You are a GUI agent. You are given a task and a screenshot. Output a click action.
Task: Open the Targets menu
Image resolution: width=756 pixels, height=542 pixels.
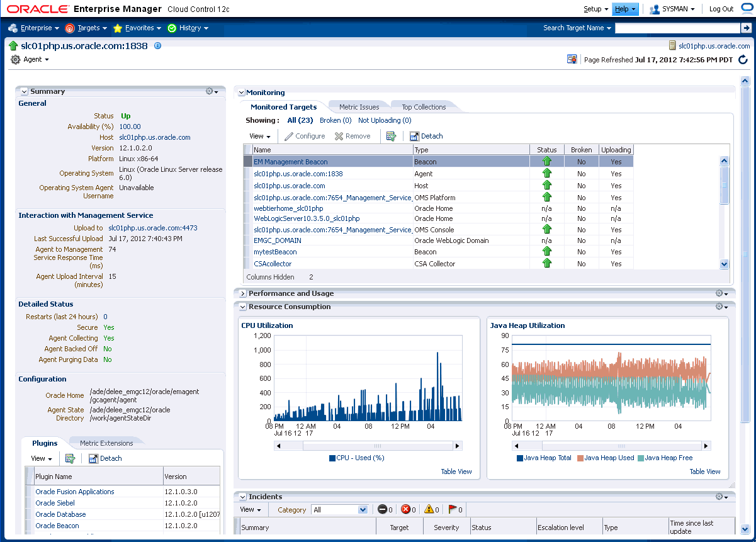pyautogui.click(x=86, y=28)
